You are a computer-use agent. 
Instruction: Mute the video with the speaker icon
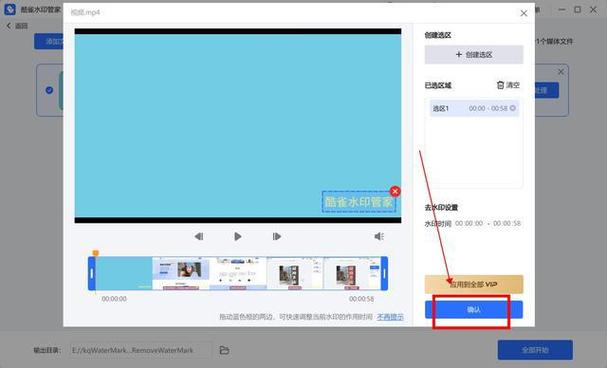379,236
